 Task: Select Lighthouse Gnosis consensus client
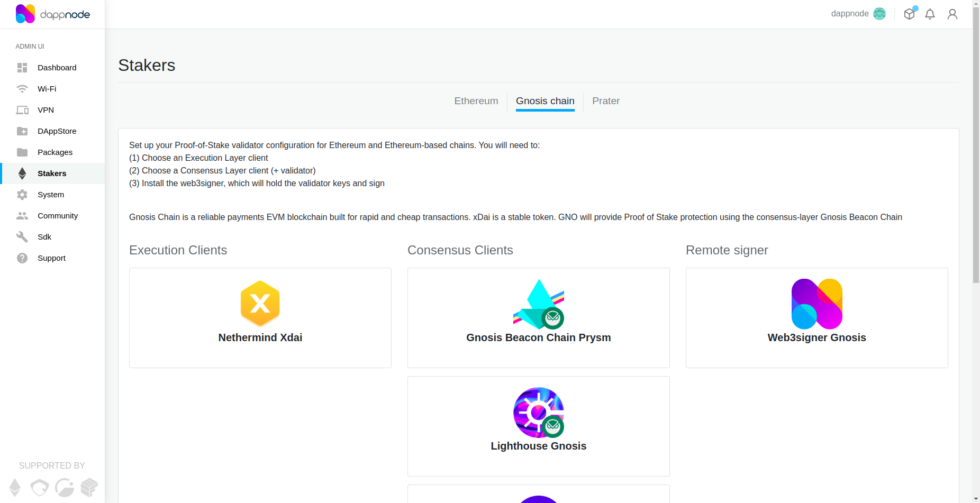pos(539,426)
